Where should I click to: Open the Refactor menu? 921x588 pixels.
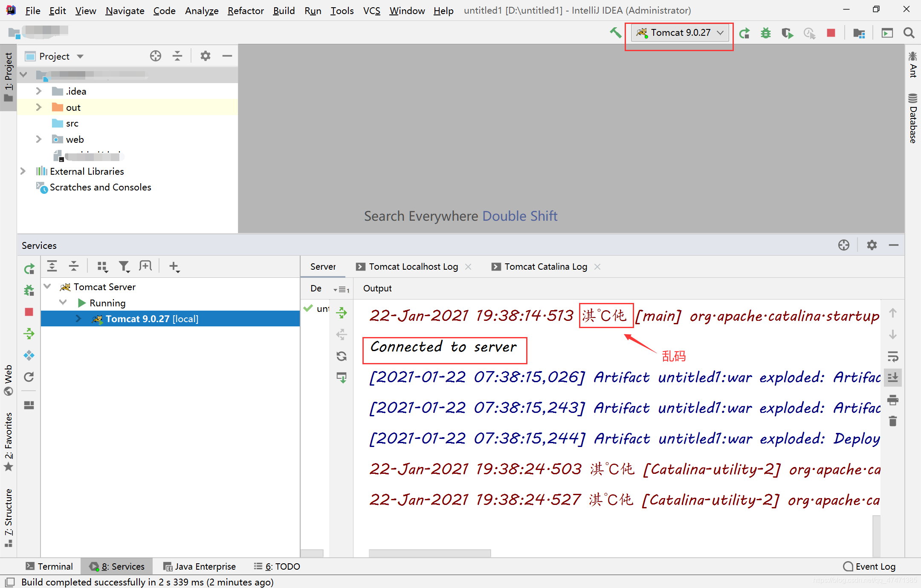246,11
